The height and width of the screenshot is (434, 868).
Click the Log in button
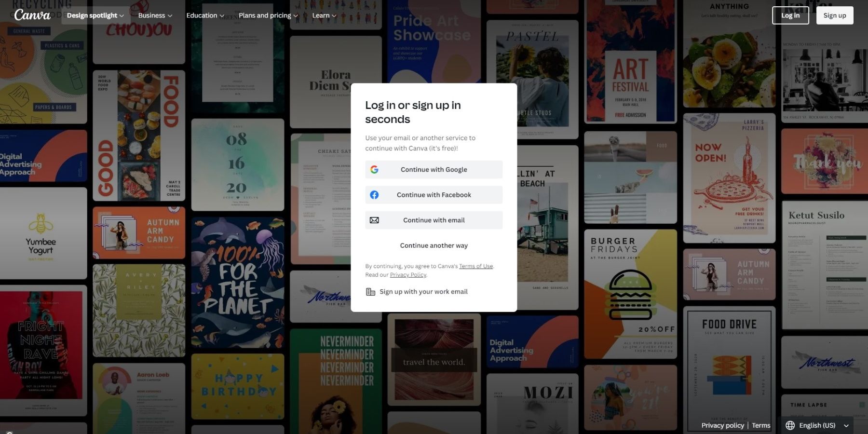coord(790,15)
